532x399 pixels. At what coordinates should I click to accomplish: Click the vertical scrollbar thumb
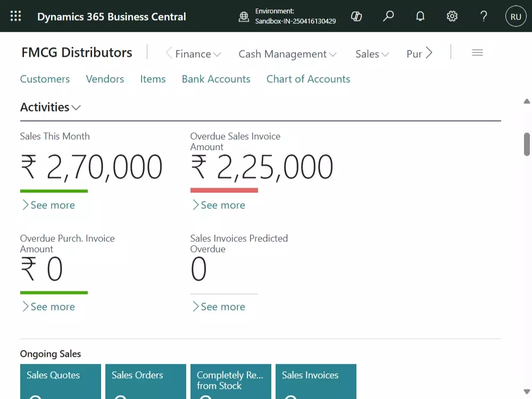[x=527, y=144]
